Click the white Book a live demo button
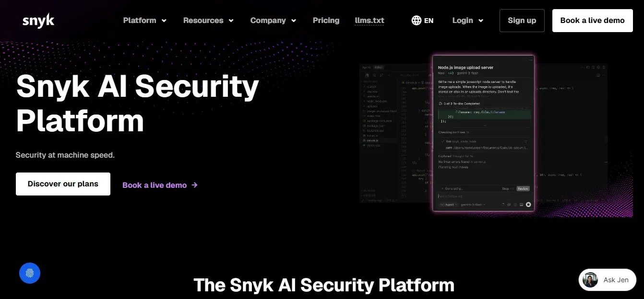Image resolution: width=644 pixels, height=299 pixels. coord(593,21)
